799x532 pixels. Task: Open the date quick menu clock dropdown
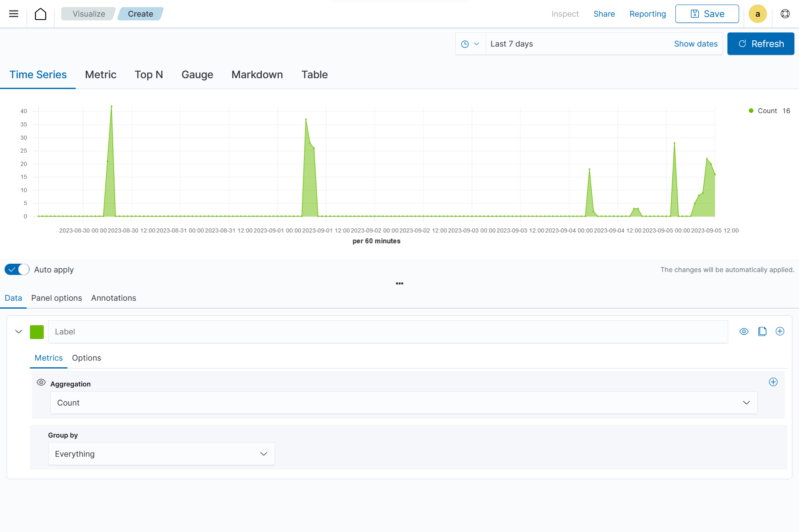[x=470, y=44]
